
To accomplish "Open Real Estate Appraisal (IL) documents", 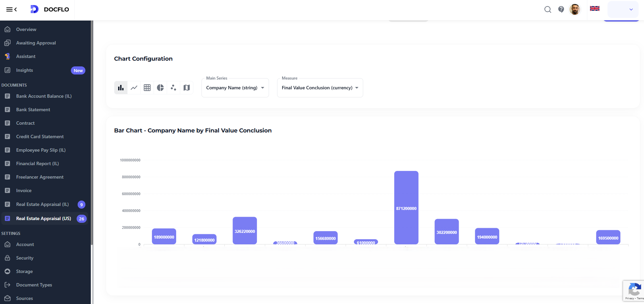I will tap(43, 204).
